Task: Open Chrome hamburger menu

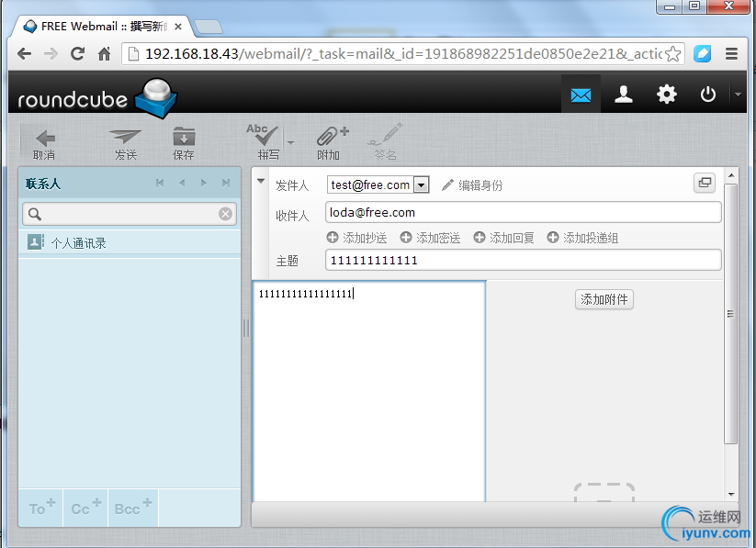Action: click(x=731, y=53)
